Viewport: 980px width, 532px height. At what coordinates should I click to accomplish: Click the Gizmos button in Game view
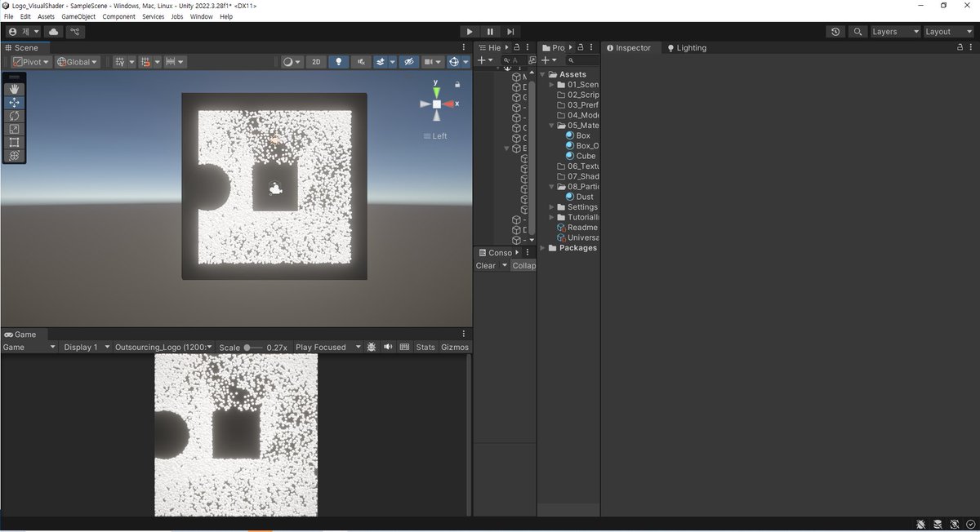(455, 347)
